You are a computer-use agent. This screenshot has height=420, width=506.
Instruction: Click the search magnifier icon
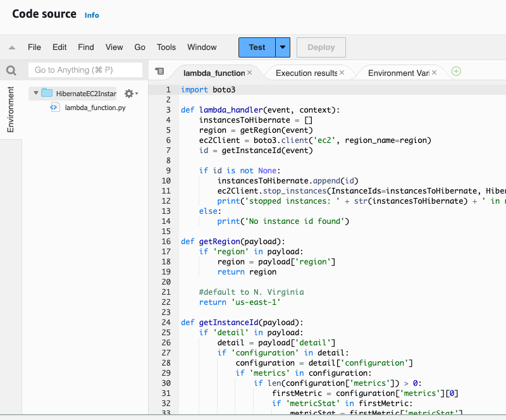click(11, 70)
